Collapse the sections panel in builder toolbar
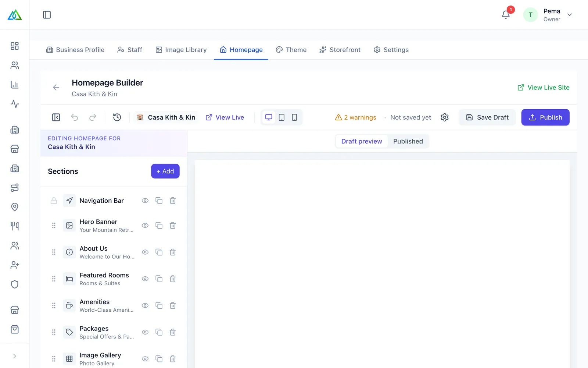Image resolution: width=588 pixels, height=368 pixels. [56, 117]
